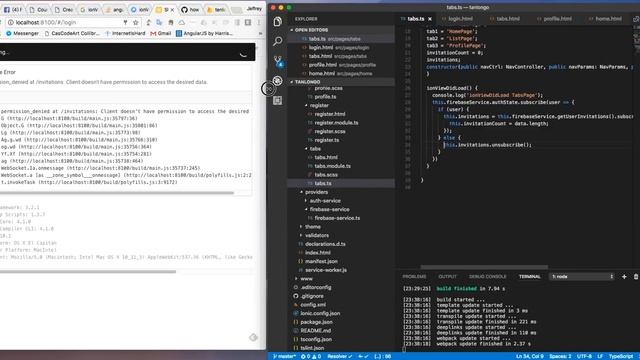Screen dimensions: 640x360
Task: Click the browser error stack horizontal scrollbar
Action: 117,193
